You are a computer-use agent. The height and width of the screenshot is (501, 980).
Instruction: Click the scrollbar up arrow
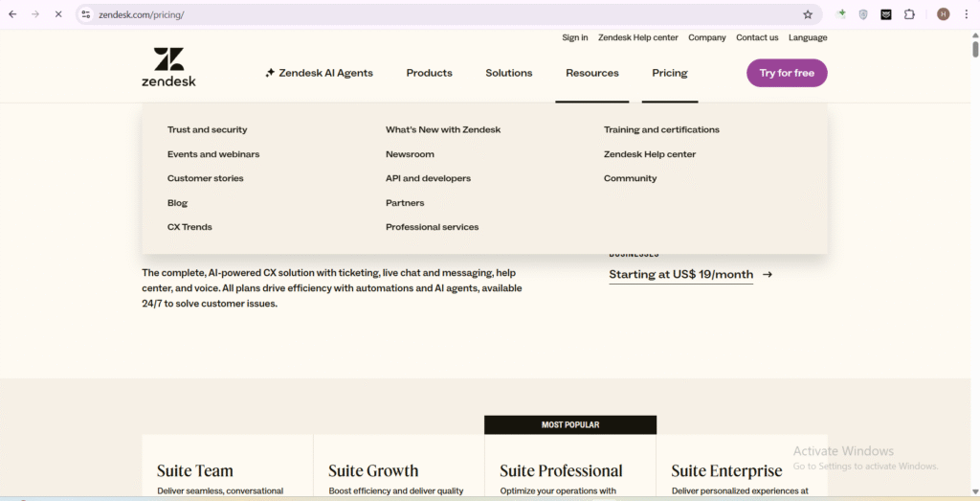pyautogui.click(x=975, y=34)
